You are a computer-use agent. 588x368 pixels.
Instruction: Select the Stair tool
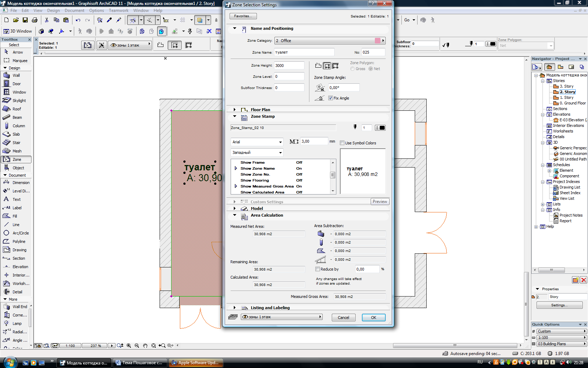[16, 143]
